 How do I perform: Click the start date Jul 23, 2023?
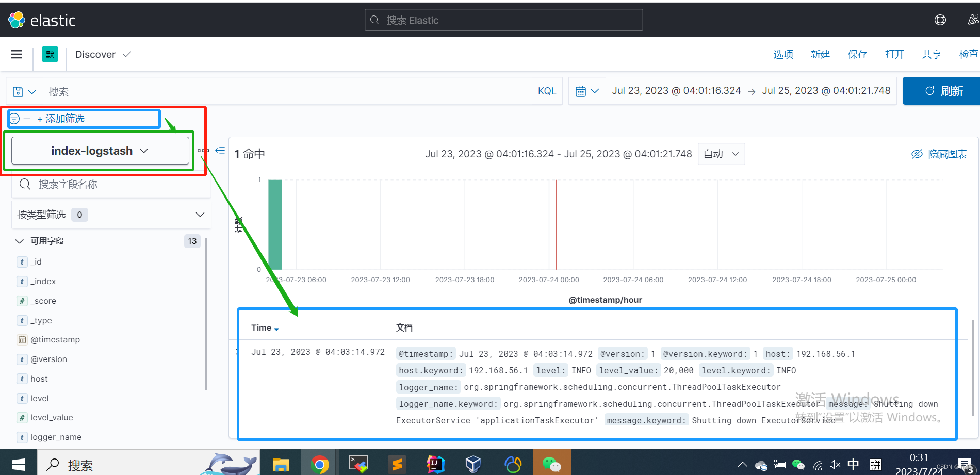click(x=676, y=90)
